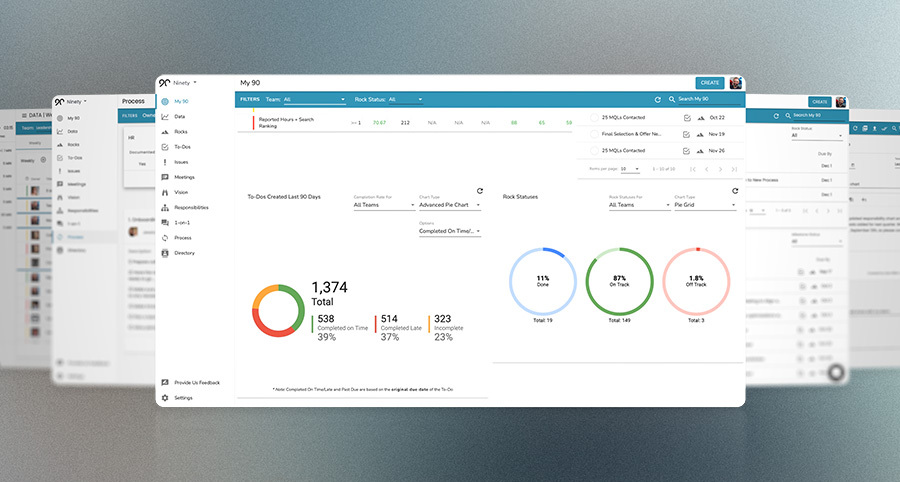
Task: Open the Vision page from the sidebar
Action: click(x=181, y=192)
